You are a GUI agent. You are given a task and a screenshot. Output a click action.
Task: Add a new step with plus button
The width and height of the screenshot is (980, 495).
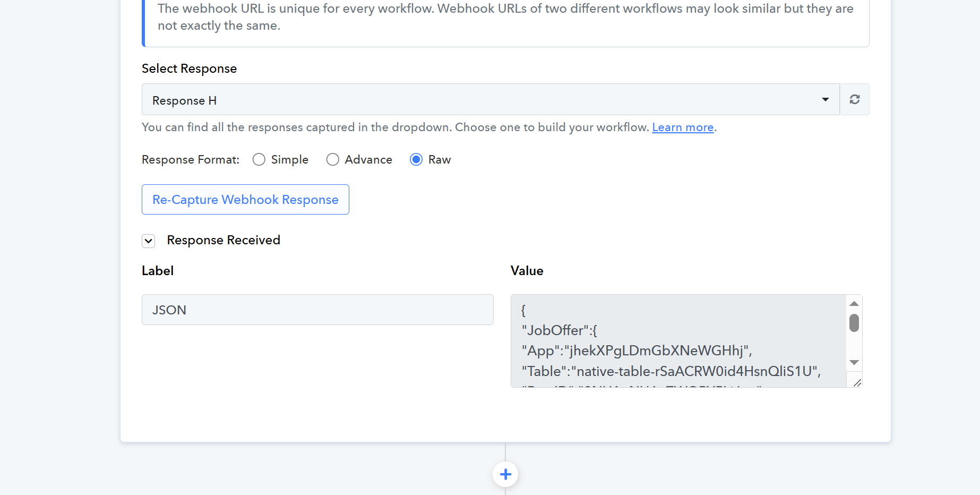tap(505, 474)
